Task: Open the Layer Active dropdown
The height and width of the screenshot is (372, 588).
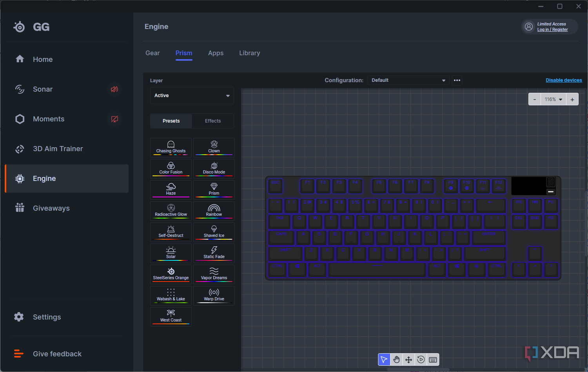Action: [x=192, y=96]
